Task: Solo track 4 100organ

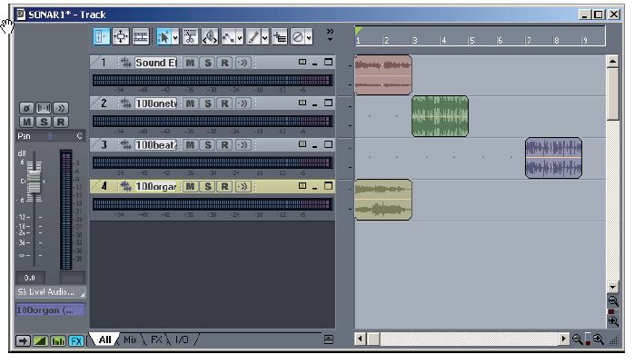Action: pos(208,186)
